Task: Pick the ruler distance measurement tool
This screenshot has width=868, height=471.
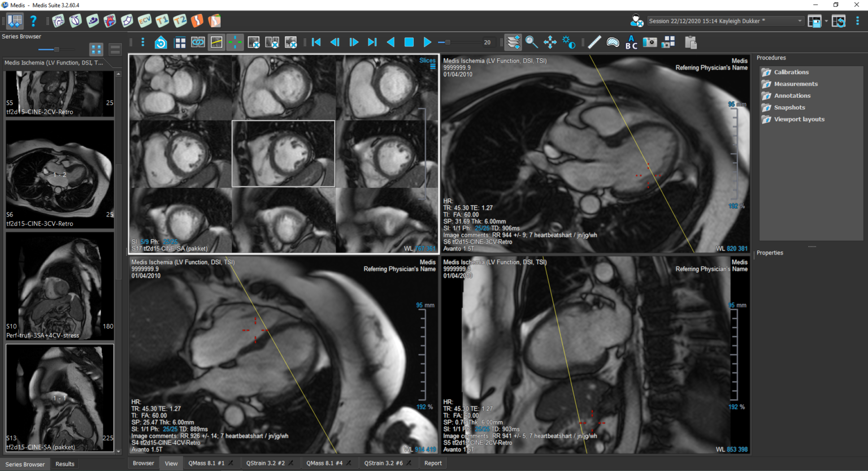Action: point(594,42)
